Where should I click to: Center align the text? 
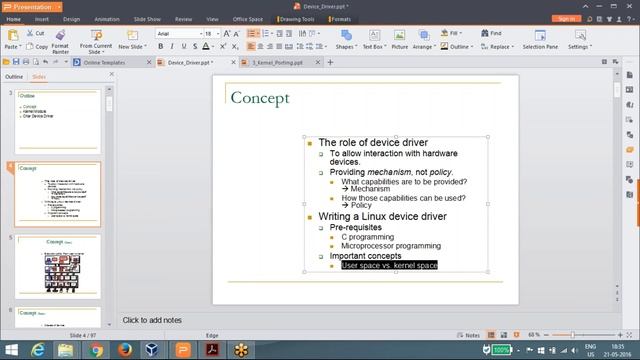click(x=260, y=47)
